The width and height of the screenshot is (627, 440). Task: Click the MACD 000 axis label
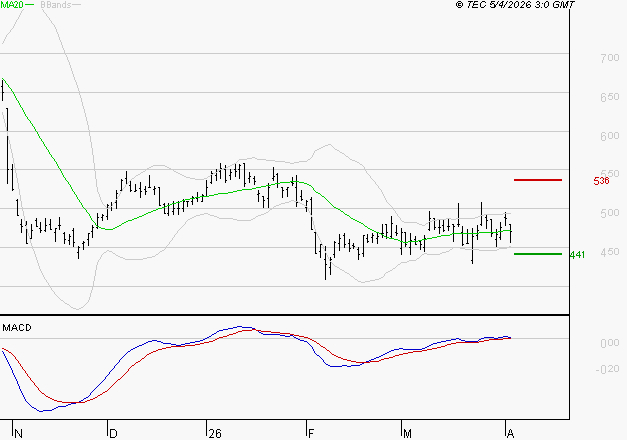pos(609,343)
